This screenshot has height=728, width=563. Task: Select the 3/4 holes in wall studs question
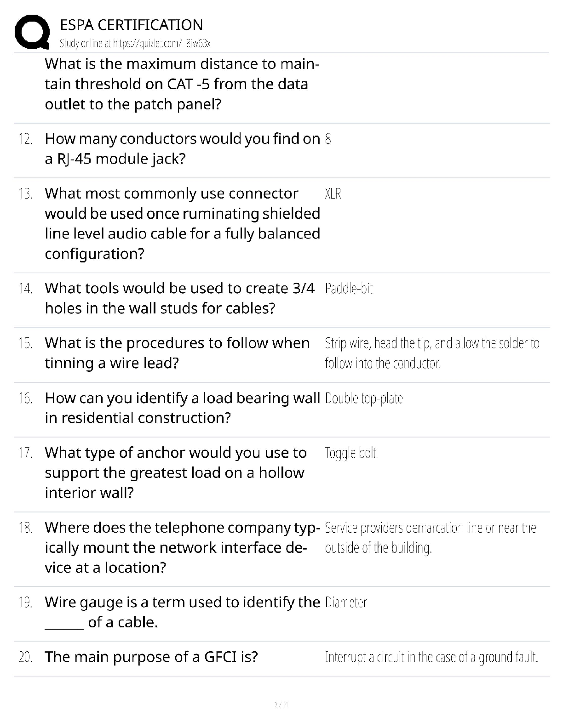click(179, 298)
